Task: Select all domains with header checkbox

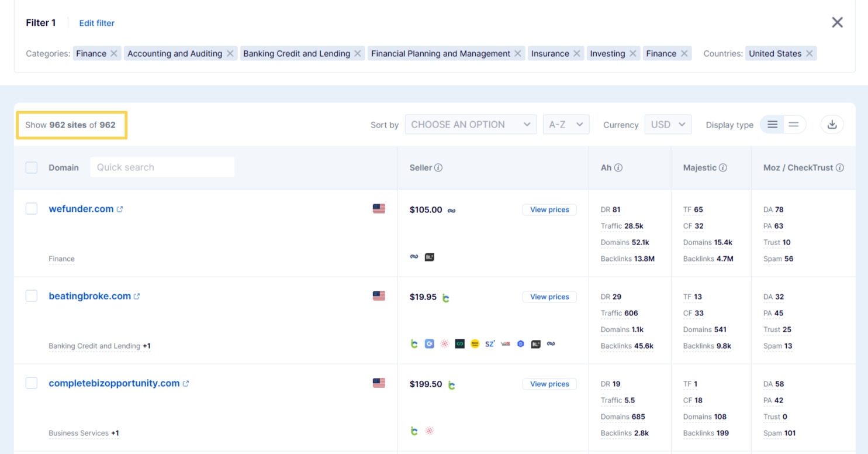Action: point(32,168)
